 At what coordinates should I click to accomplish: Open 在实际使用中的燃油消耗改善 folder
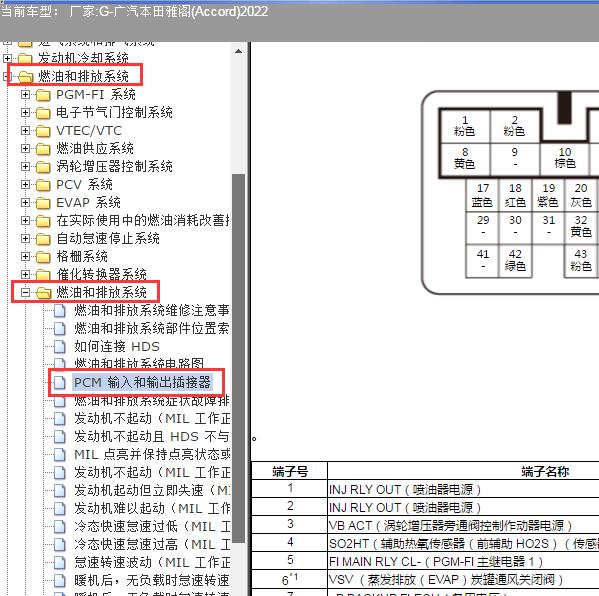point(143,220)
